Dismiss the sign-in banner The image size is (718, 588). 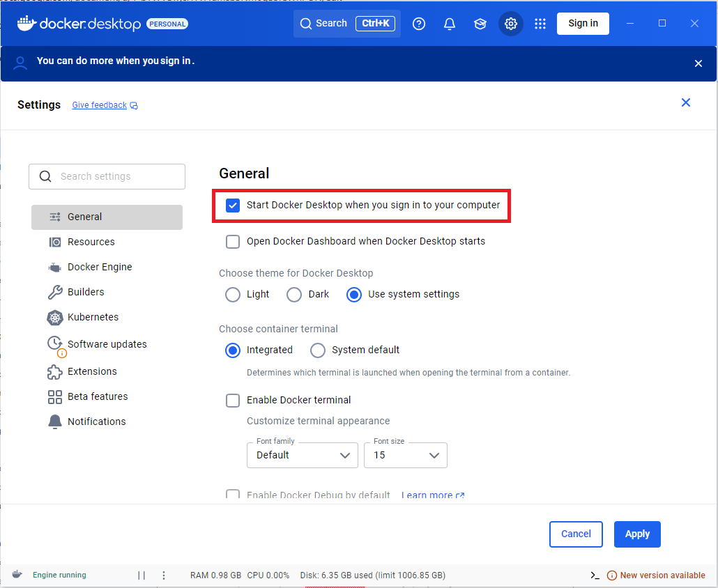click(x=698, y=63)
